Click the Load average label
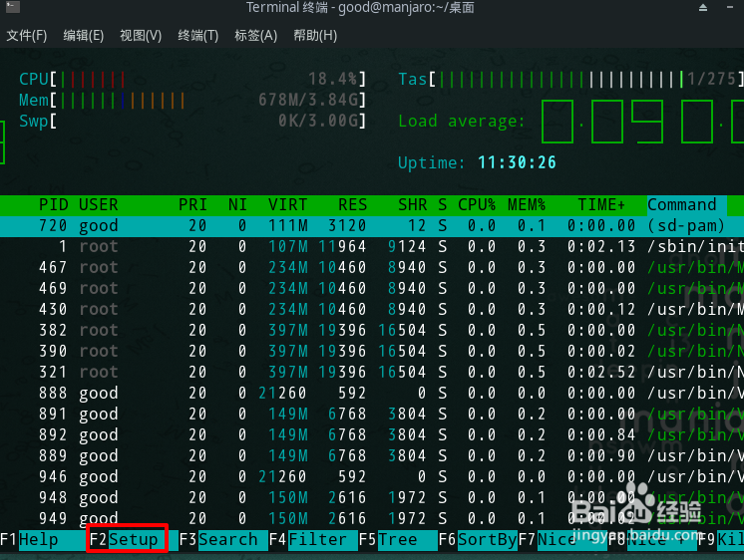This screenshot has width=744, height=560. [x=462, y=122]
